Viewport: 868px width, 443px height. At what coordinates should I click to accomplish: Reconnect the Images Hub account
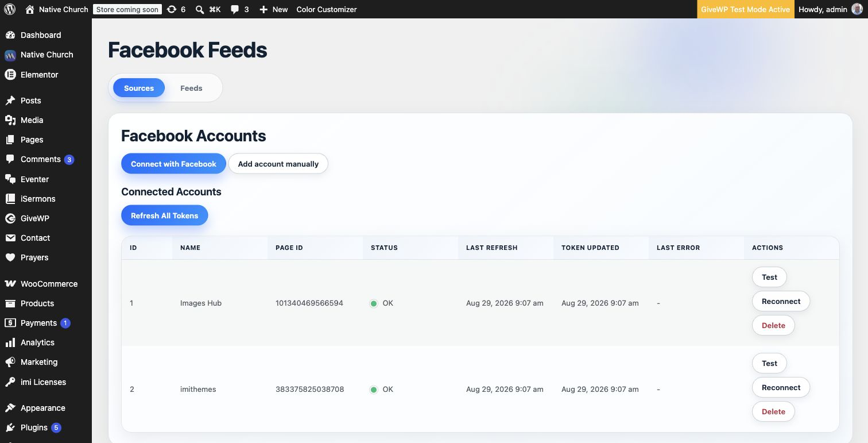(781, 301)
